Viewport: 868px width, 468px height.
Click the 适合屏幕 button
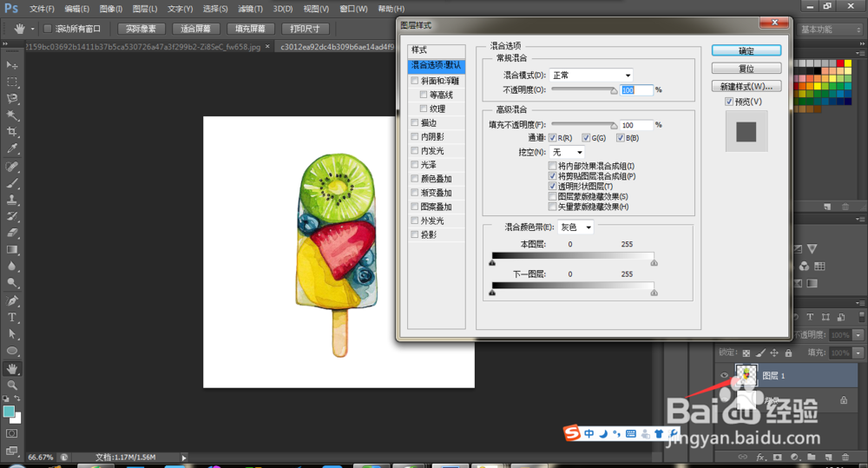pyautogui.click(x=195, y=29)
